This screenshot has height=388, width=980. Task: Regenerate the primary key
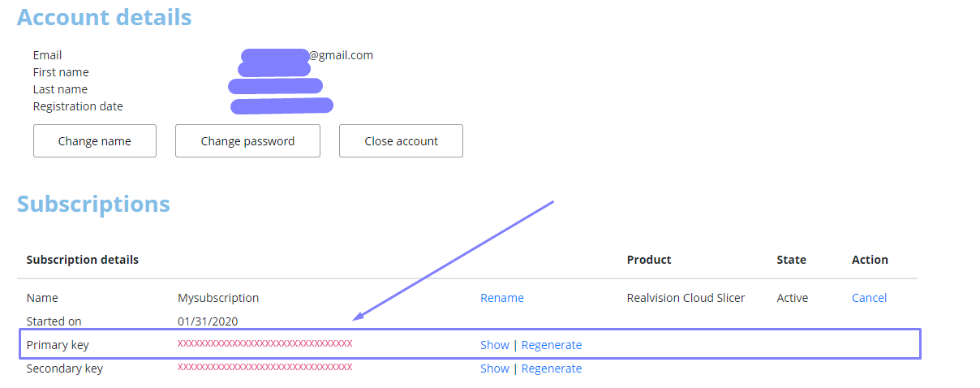click(x=552, y=345)
